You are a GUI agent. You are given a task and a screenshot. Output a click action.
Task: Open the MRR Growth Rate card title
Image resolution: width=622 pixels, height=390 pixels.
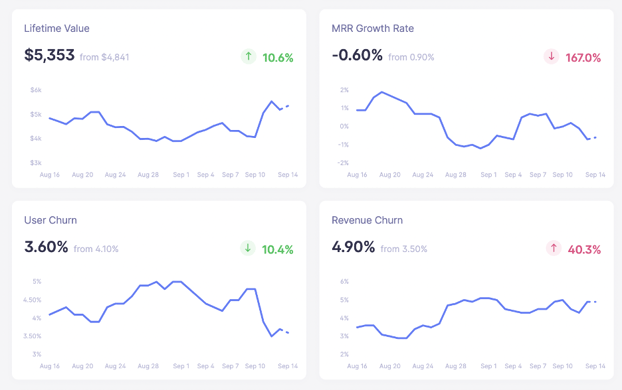372,29
